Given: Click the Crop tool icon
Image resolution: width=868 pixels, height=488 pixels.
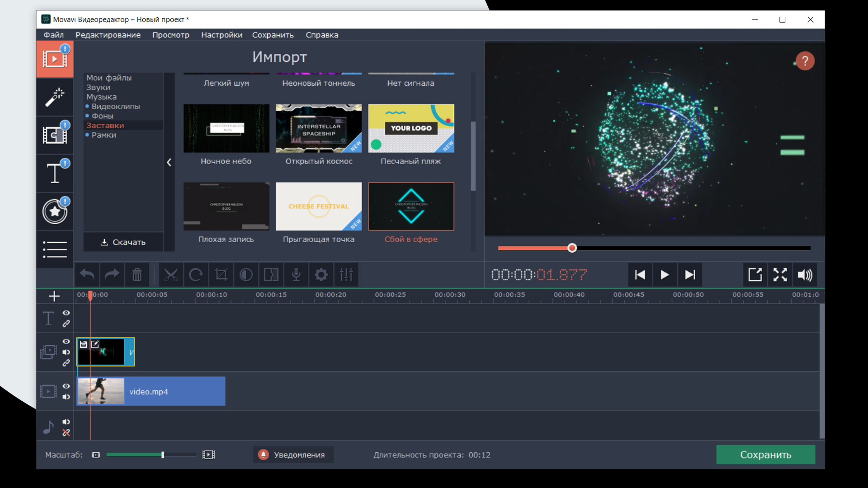Looking at the screenshot, I should (221, 275).
